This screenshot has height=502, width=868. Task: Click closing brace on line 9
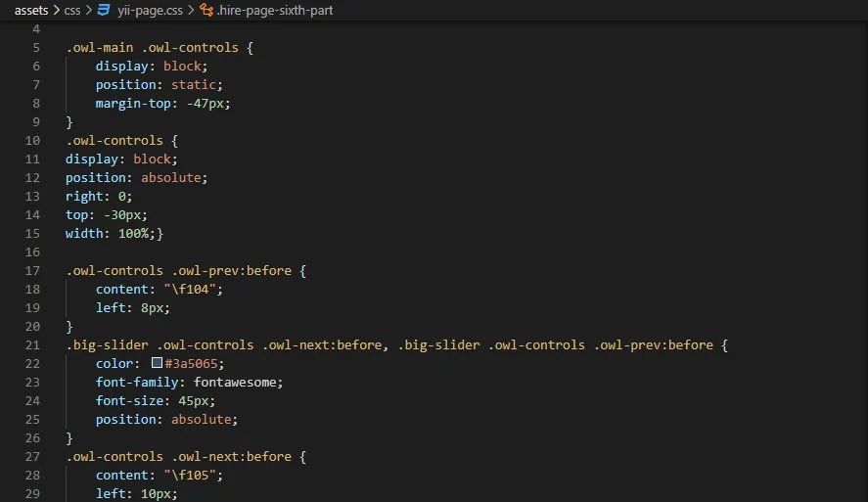pos(69,121)
